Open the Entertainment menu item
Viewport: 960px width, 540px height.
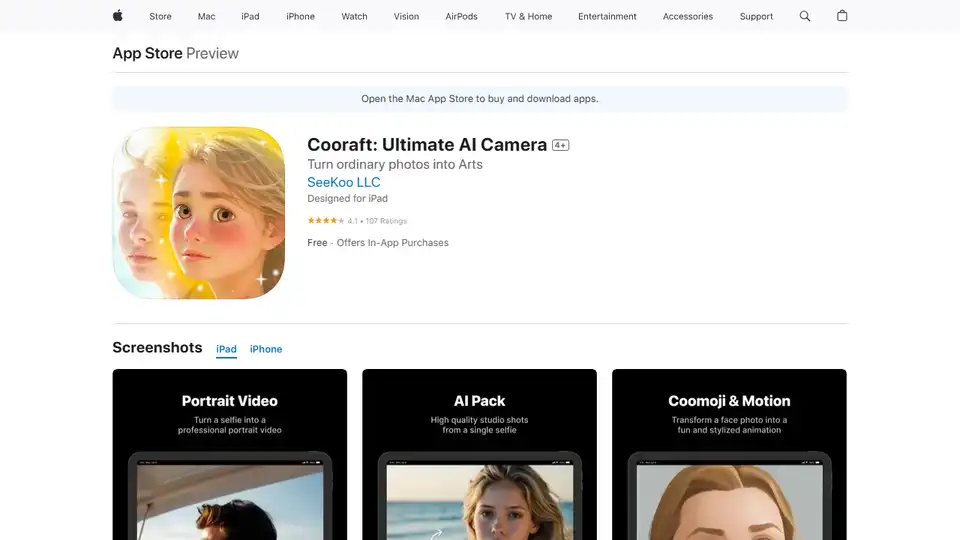(607, 17)
